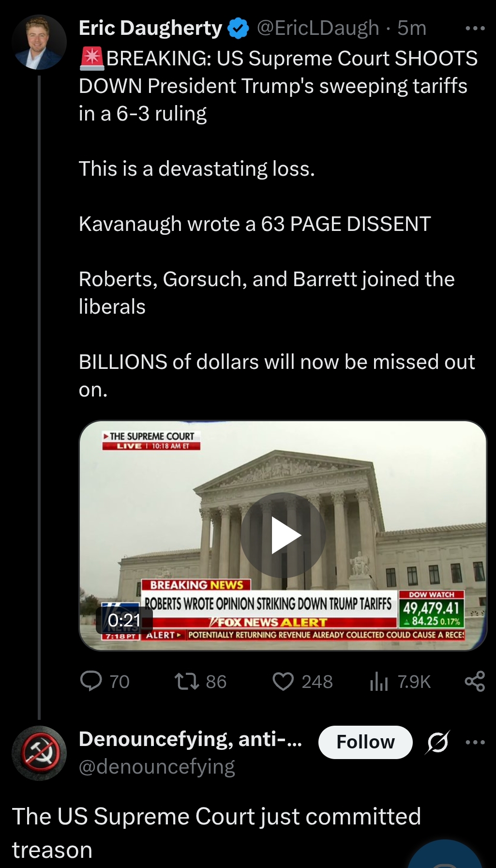The width and height of the screenshot is (496, 868).
Task: Play the Fox News Supreme Court video
Action: 283,535
